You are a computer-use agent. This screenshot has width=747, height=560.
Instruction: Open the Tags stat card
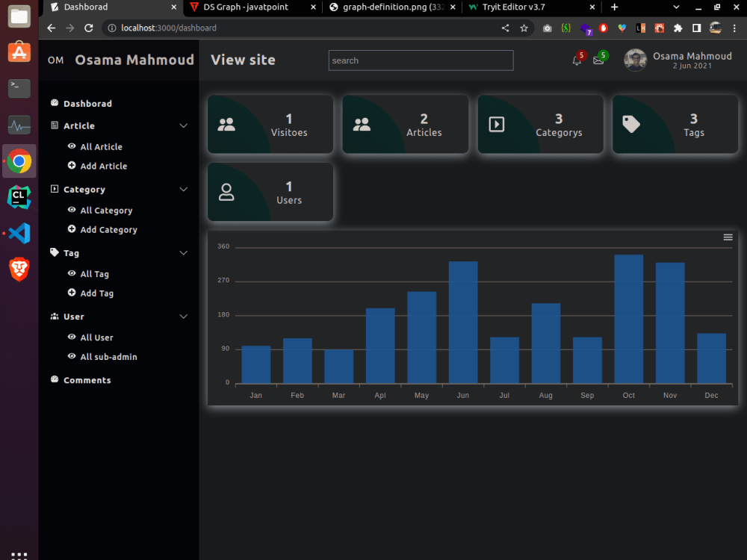pyautogui.click(x=675, y=124)
